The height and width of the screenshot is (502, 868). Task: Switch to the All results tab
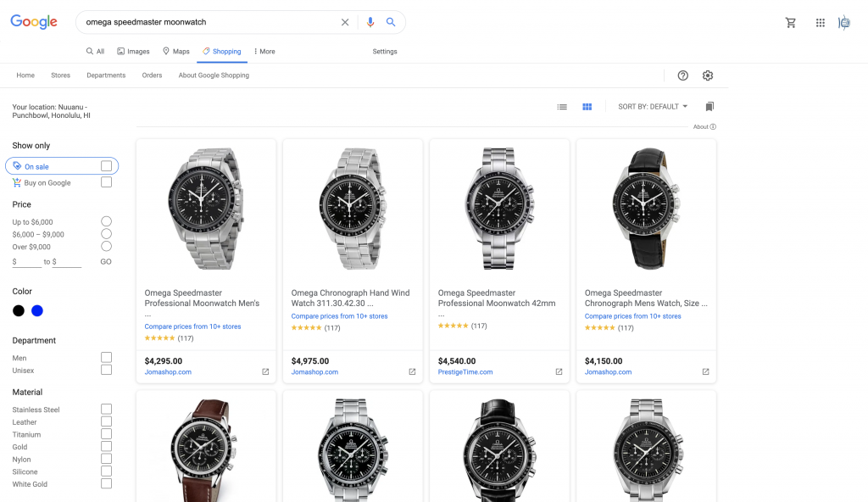[x=95, y=52]
